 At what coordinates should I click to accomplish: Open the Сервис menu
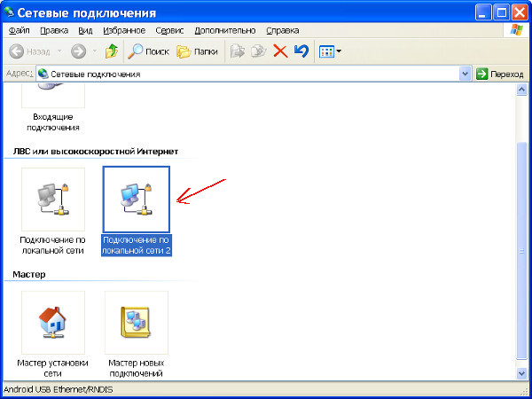(x=169, y=30)
